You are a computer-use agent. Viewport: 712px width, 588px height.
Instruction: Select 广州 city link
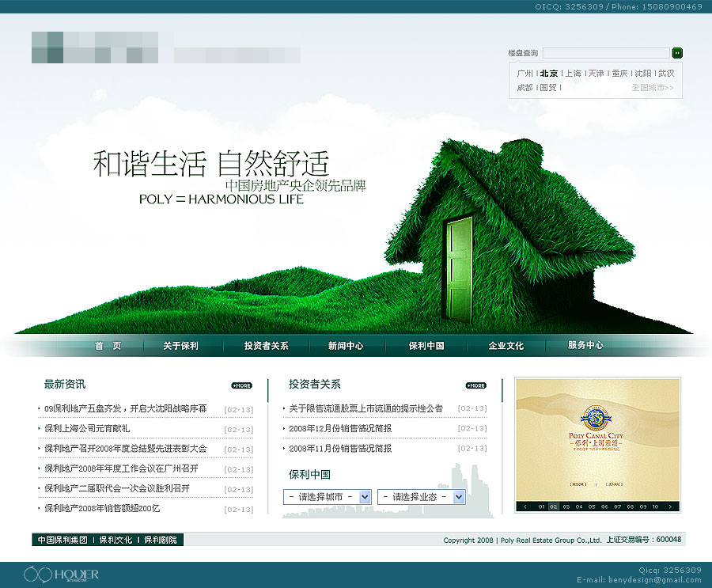[x=525, y=73]
